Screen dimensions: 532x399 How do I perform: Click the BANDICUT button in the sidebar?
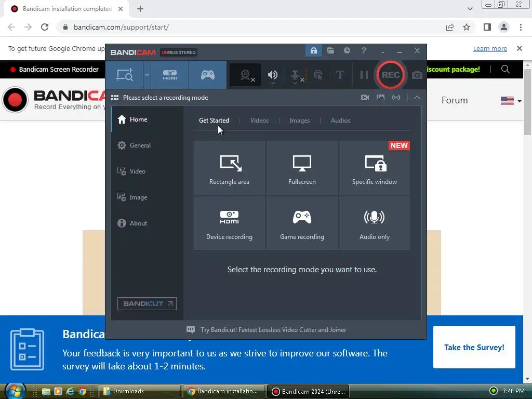(147, 303)
